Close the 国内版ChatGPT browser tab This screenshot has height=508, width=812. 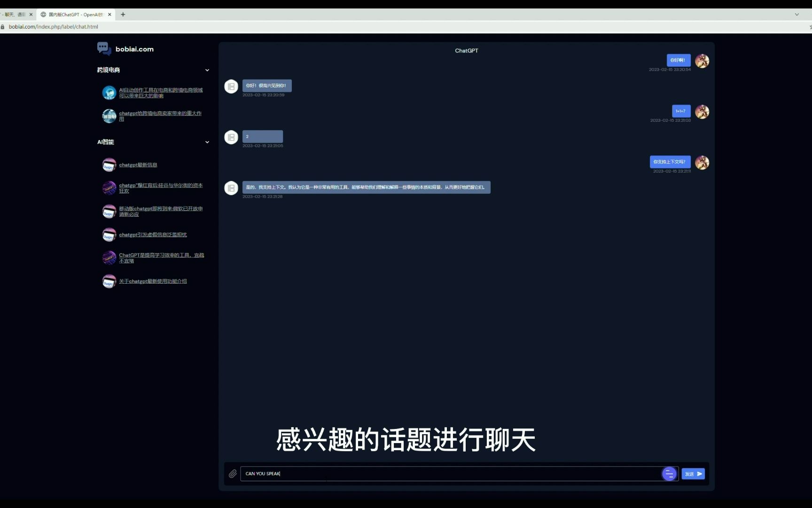(109, 15)
